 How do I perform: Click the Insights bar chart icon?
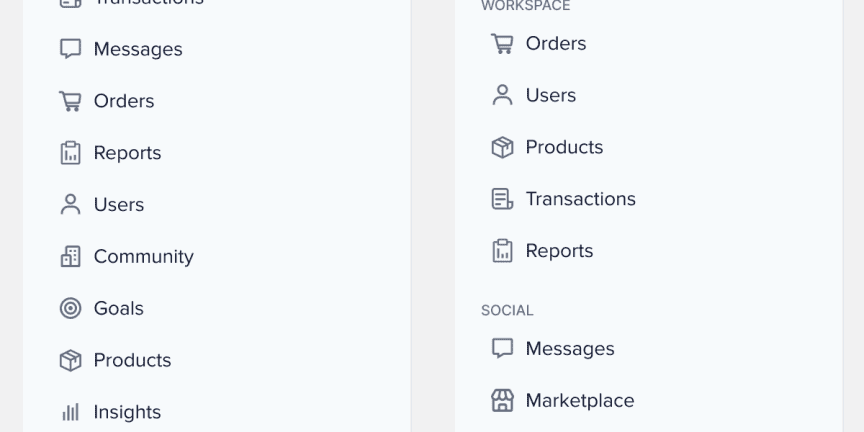pos(71,412)
